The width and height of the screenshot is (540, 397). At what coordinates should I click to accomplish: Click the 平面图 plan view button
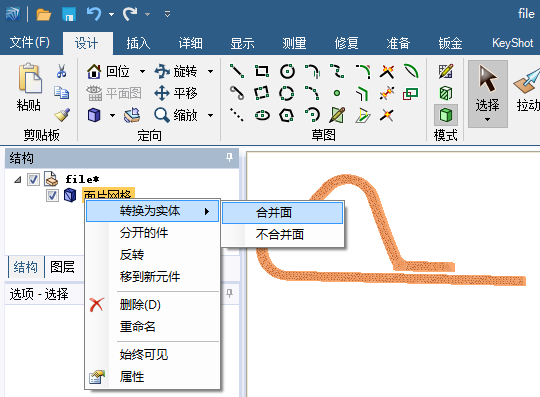tap(114, 93)
